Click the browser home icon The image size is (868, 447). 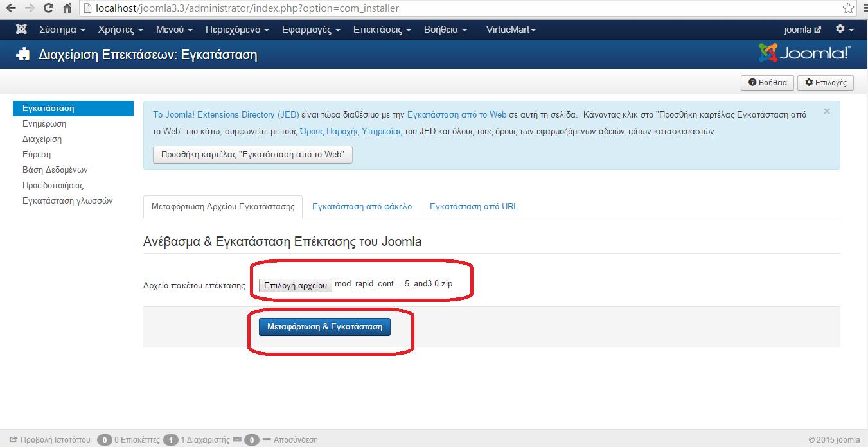pyautogui.click(x=67, y=9)
